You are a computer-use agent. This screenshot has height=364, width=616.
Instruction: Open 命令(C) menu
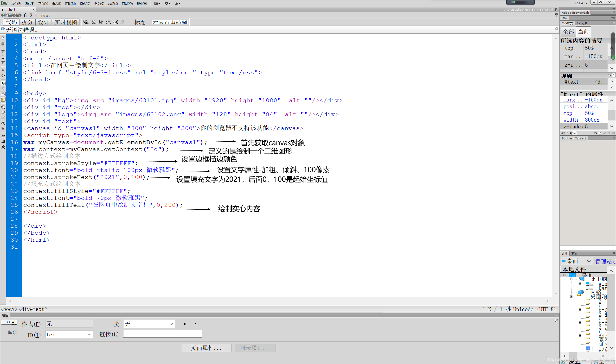99,3
